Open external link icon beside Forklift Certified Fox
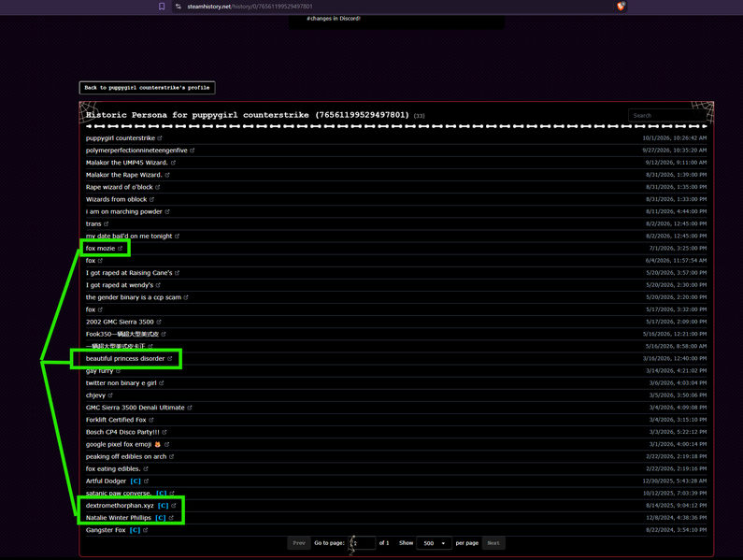743x560 pixels. (x=151, y=420)
